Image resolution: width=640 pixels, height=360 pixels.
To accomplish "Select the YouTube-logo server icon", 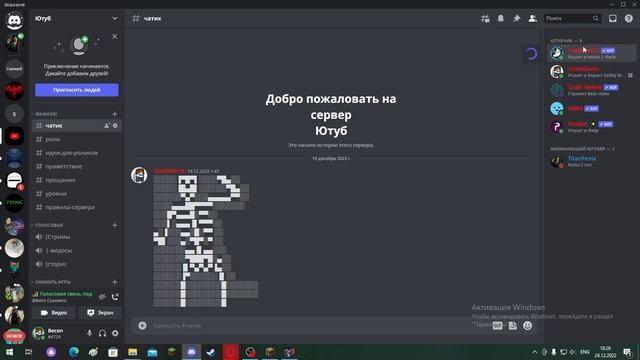I will click(x=14, y=136).
